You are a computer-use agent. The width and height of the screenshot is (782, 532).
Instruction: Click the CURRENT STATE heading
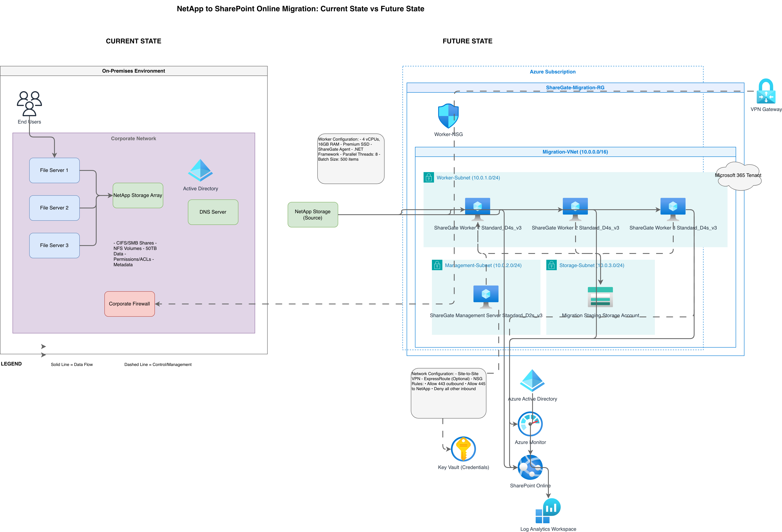tap(134, 41)
